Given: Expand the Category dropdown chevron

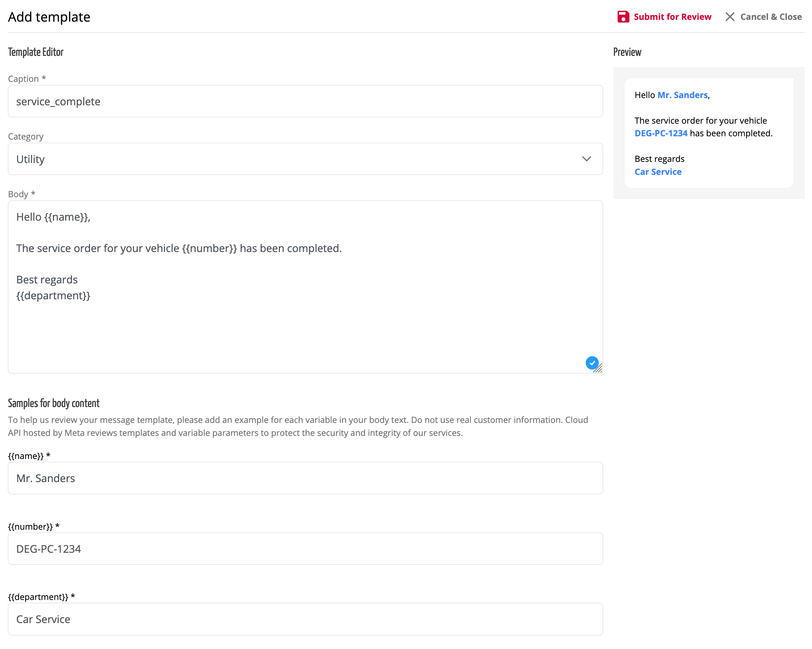Looking at the screenshot, I should 586,159.
